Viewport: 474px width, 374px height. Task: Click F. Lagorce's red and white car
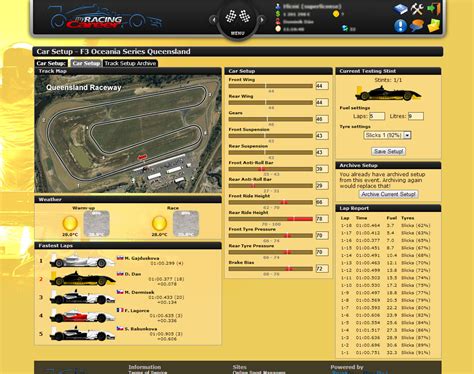82,315
